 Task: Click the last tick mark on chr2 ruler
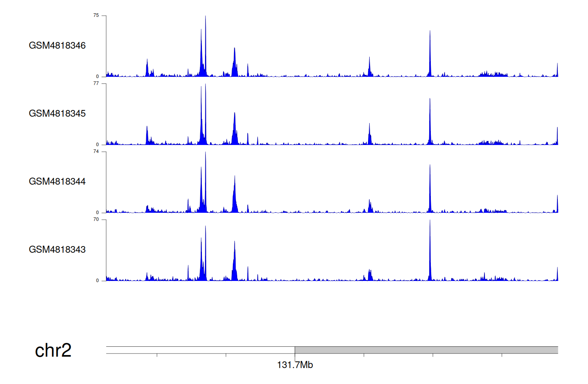point(502,355)
